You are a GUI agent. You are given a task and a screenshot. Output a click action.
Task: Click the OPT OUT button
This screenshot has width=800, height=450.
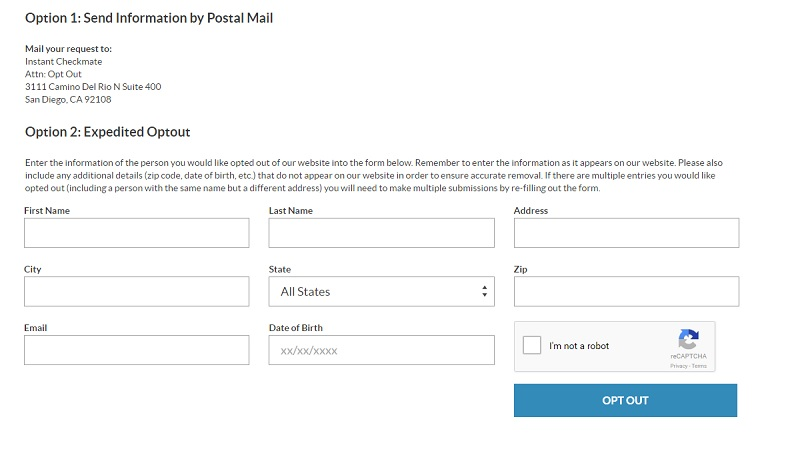[x=625, y=401]
